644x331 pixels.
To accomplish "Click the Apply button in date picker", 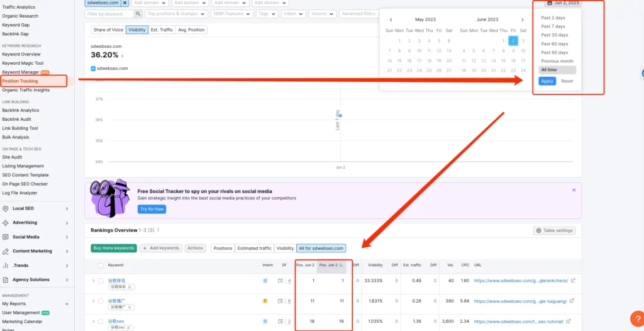I will coord(547,81).
